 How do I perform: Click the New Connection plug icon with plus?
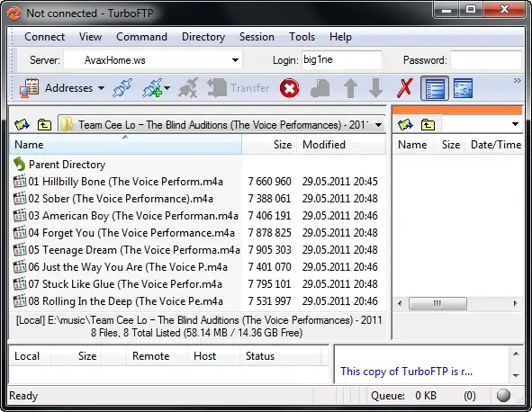click(x=152, y=88)
